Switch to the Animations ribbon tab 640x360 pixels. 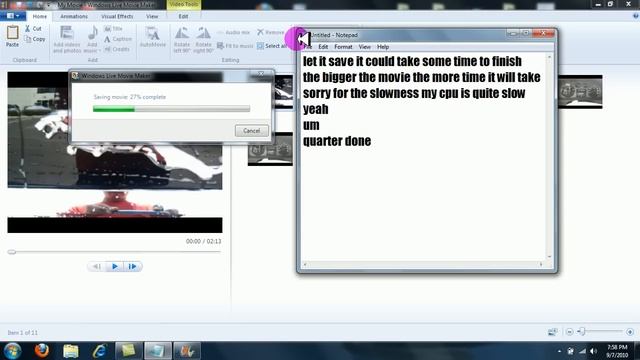click(x=74, y=16)
